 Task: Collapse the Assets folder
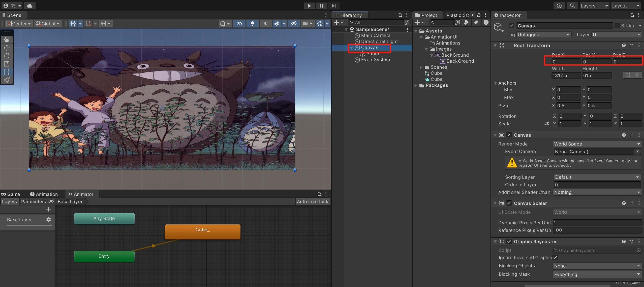[416, 31]
